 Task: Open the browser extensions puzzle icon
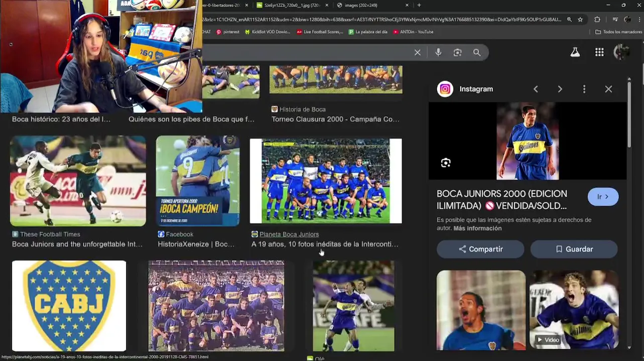[x=597, y=20]
